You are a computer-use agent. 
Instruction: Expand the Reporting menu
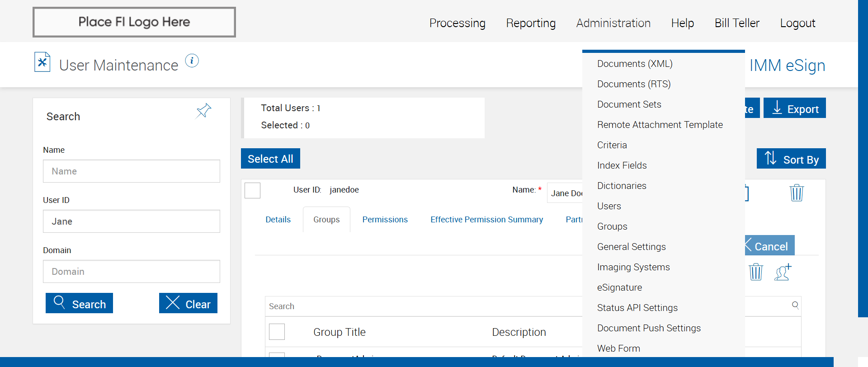click(530, 23)
